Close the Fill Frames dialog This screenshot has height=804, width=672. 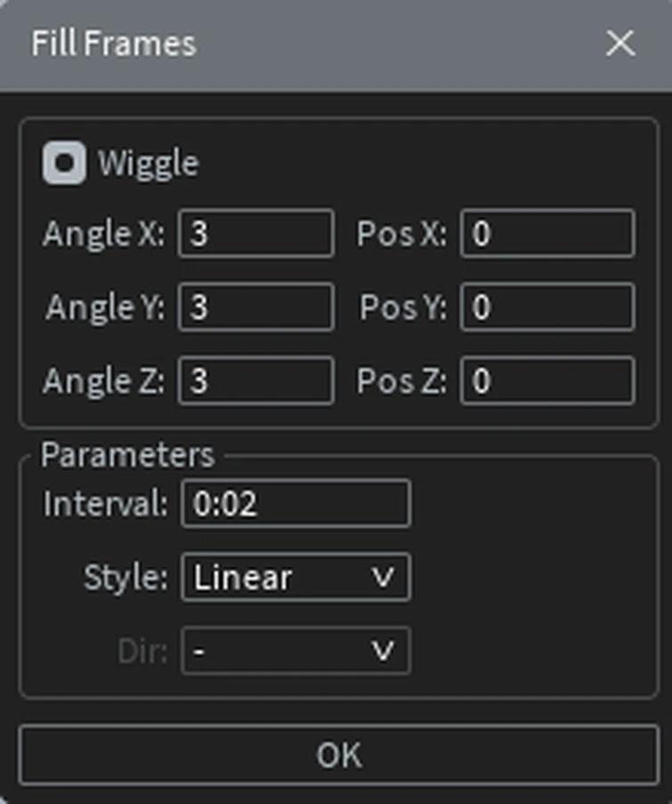(x=619, y=44)
